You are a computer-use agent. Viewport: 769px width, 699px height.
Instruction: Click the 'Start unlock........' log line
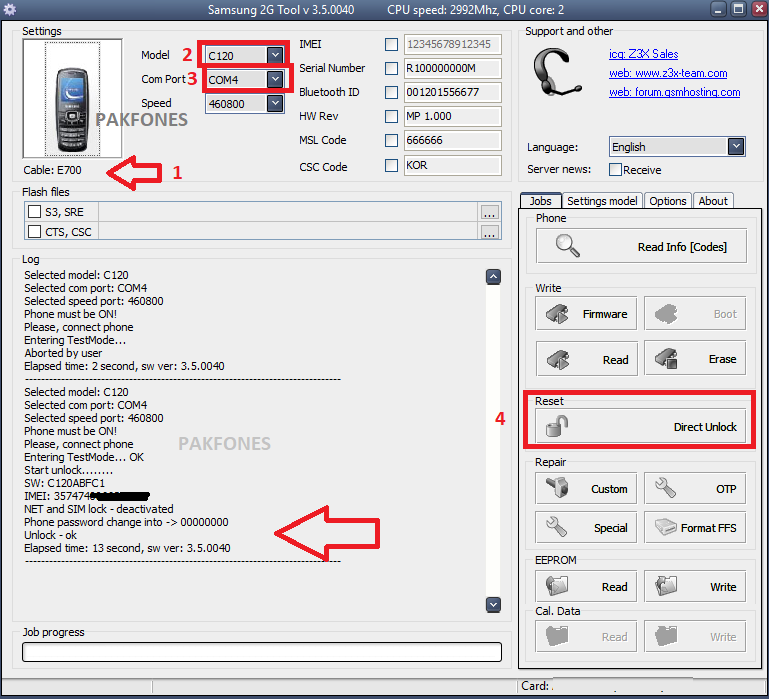tap(68, 470)
